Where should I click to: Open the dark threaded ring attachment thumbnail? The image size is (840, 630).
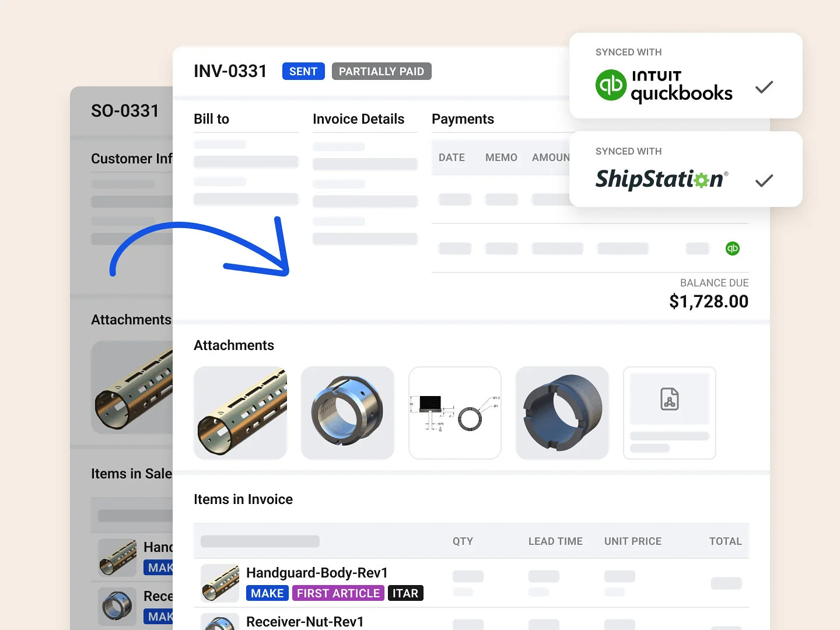(x=562, y=413)
